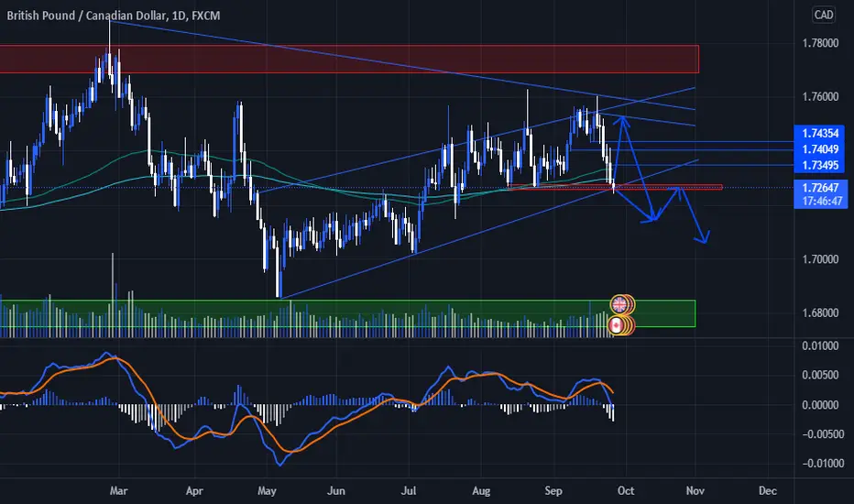Viewport: 854px width, 504px height.
Task: Click the May label on time axis
Action: pos(267,491)
